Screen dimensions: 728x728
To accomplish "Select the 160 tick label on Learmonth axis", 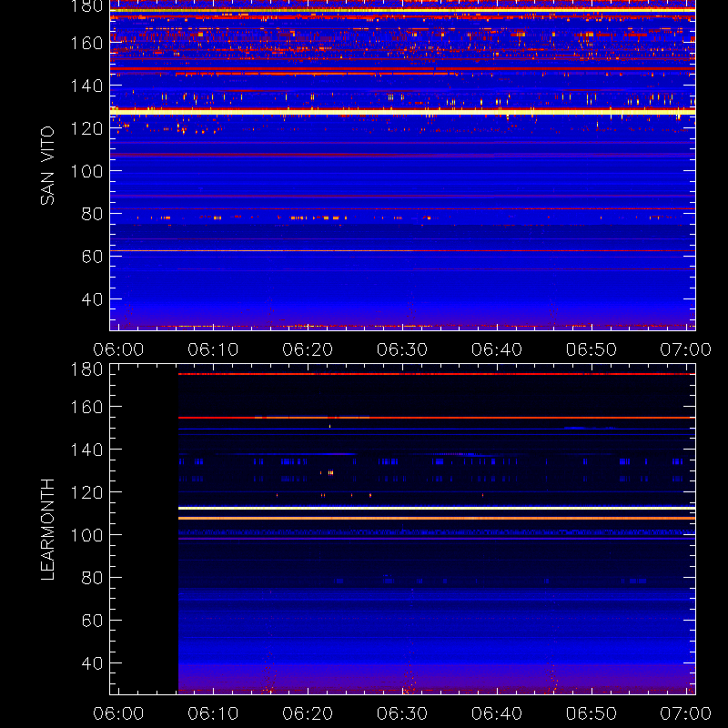I will [86, 407].
